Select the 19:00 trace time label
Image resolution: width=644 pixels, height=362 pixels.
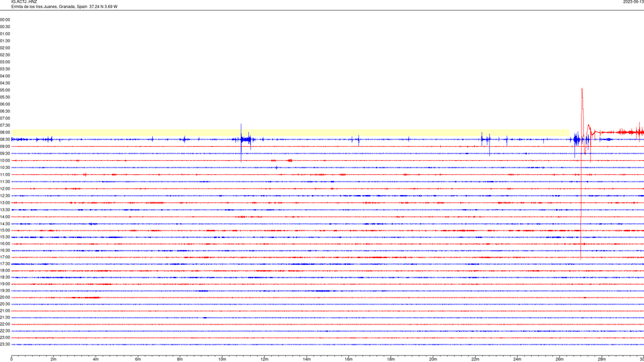coord(5,284)
